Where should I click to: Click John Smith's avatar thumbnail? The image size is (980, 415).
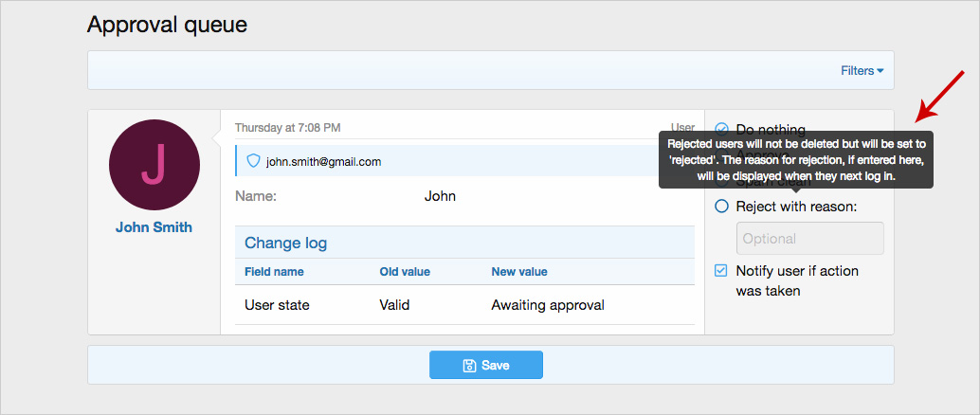pos(154,164)
